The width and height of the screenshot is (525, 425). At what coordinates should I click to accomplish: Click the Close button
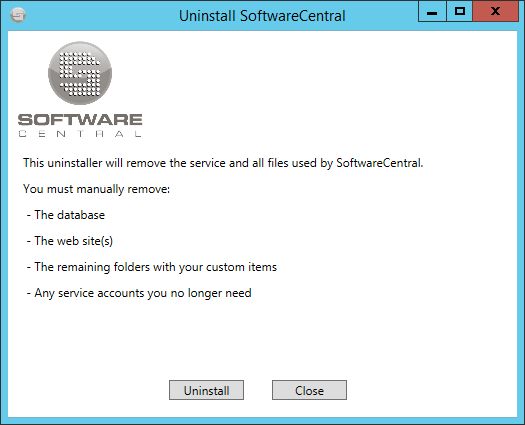(309, 390)
